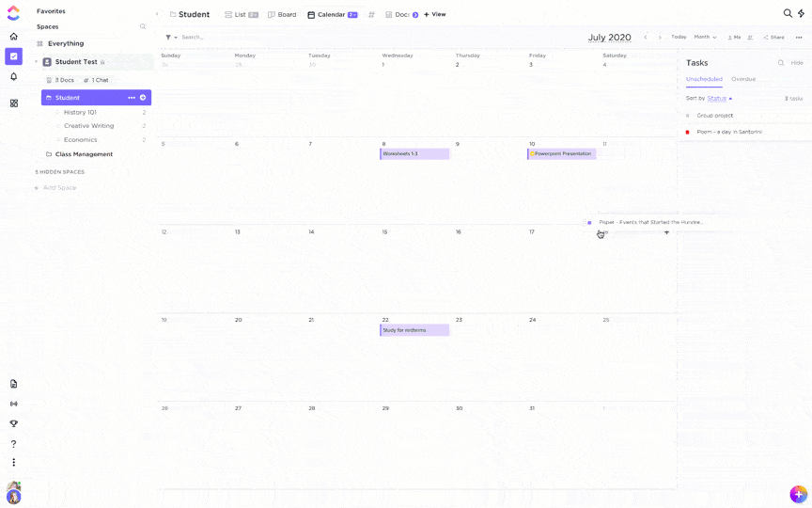Open the help question mark icon
The width and height of the screenshot is (812, 508).
tap(13, 444)
